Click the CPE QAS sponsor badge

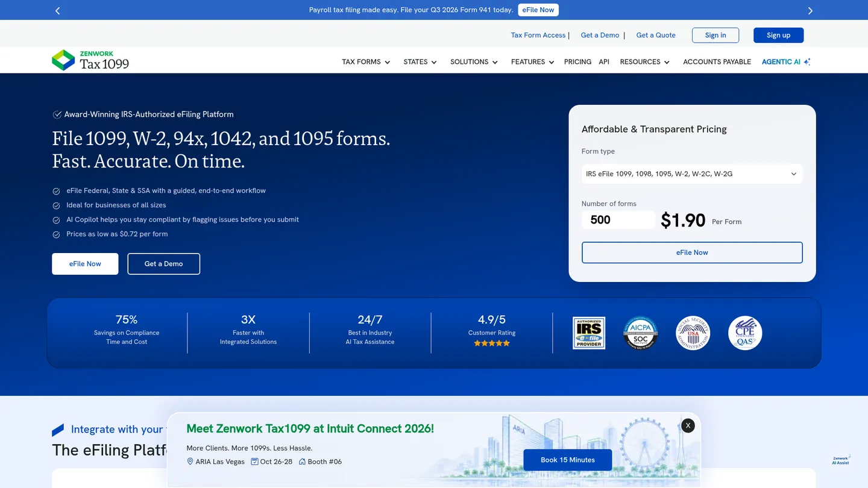[x=745, y=333]
